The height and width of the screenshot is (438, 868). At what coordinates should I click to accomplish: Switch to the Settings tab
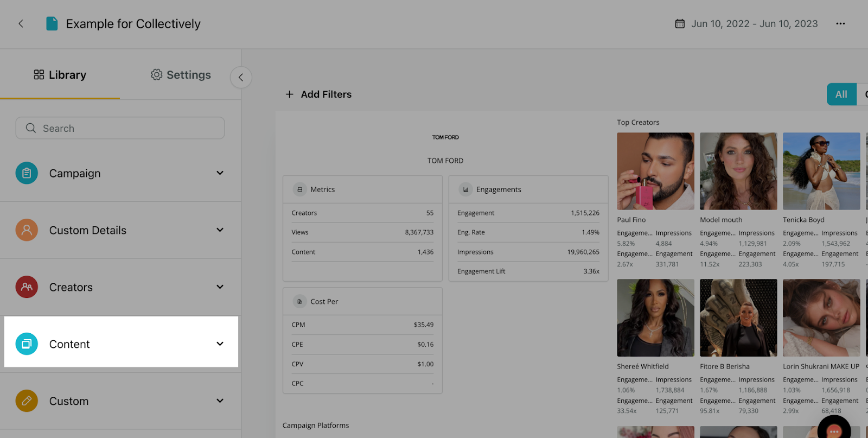[x=181, y=75]
